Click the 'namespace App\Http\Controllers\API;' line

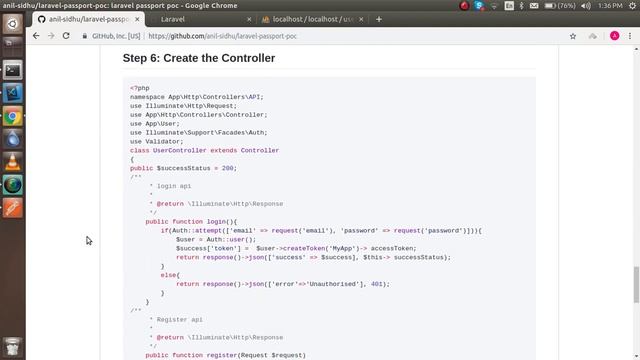click(197, 97)
